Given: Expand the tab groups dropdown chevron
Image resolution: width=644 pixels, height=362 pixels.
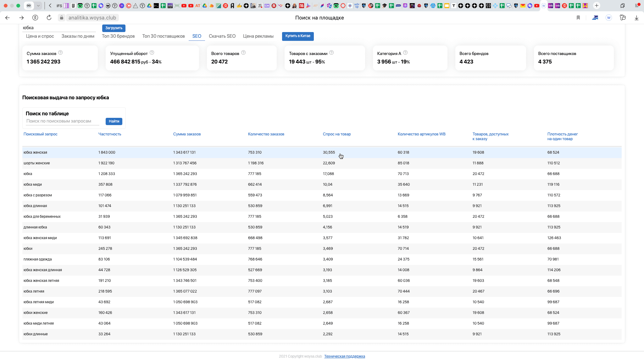Looking at the screenshot, I should click(x=38, y=5).
